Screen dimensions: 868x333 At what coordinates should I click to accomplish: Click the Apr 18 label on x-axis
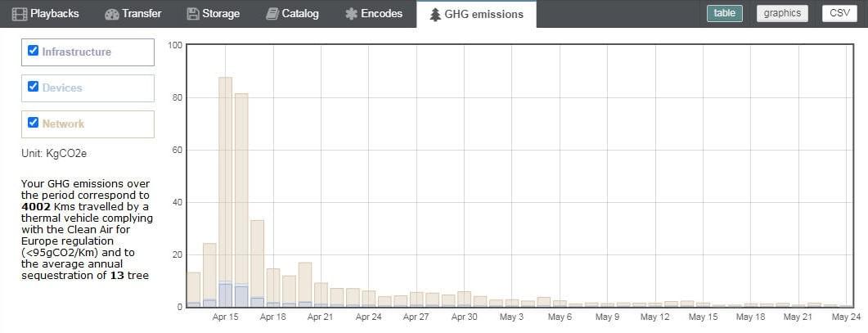pos(273,317)
